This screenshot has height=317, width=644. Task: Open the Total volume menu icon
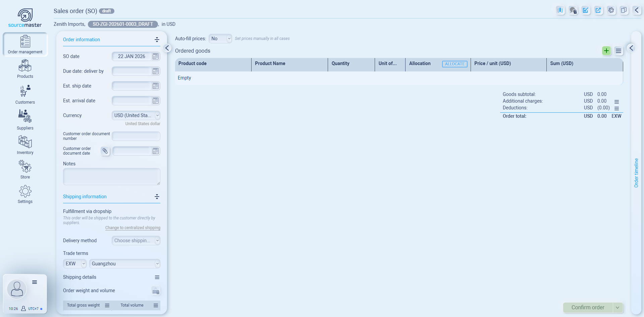pos(156,305)
